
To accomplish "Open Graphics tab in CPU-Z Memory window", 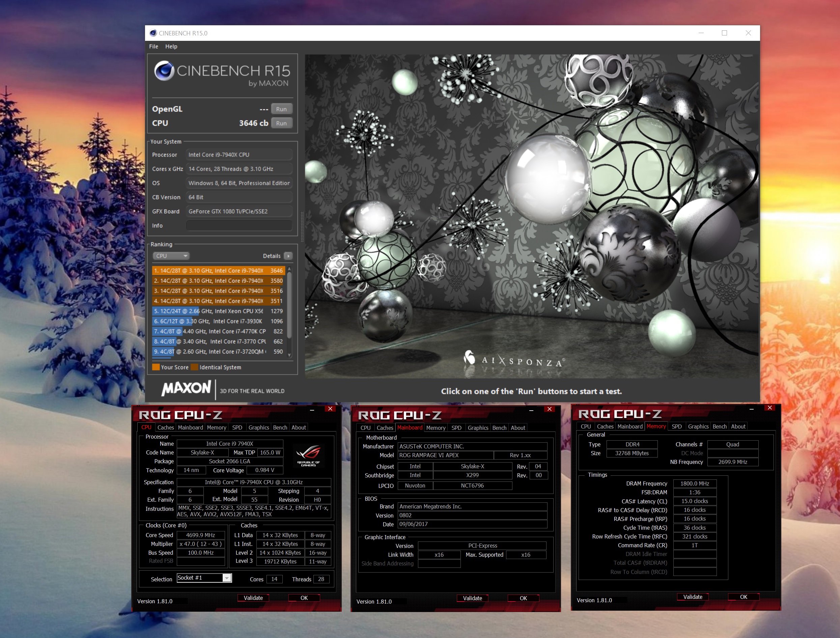I will coord(698,426).
